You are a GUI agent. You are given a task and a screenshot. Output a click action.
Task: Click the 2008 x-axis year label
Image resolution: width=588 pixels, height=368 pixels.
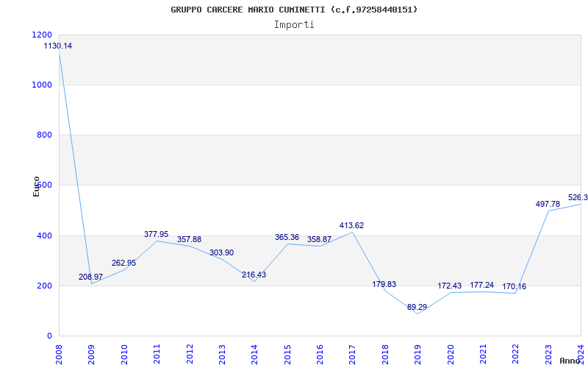pyautogui.click(x=59, y=354)
